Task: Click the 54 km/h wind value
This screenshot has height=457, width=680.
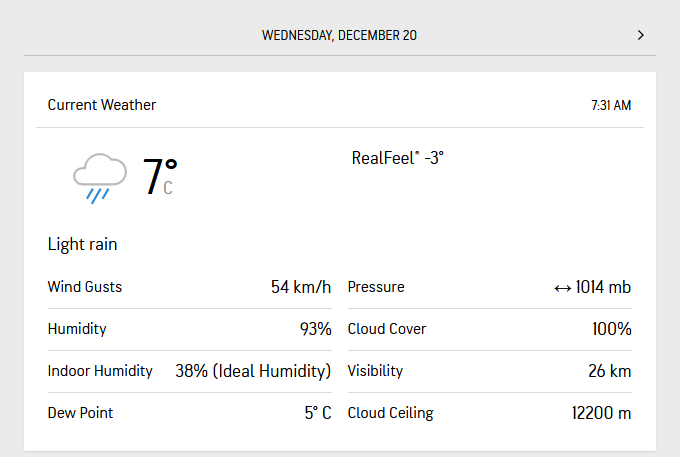Action: (x=301, y=287)
